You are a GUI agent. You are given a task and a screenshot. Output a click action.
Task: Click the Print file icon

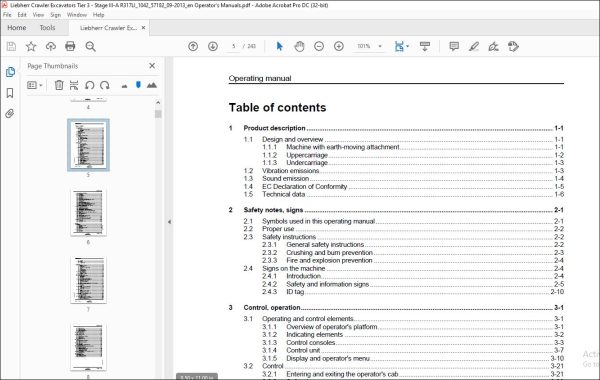(70, 46)
